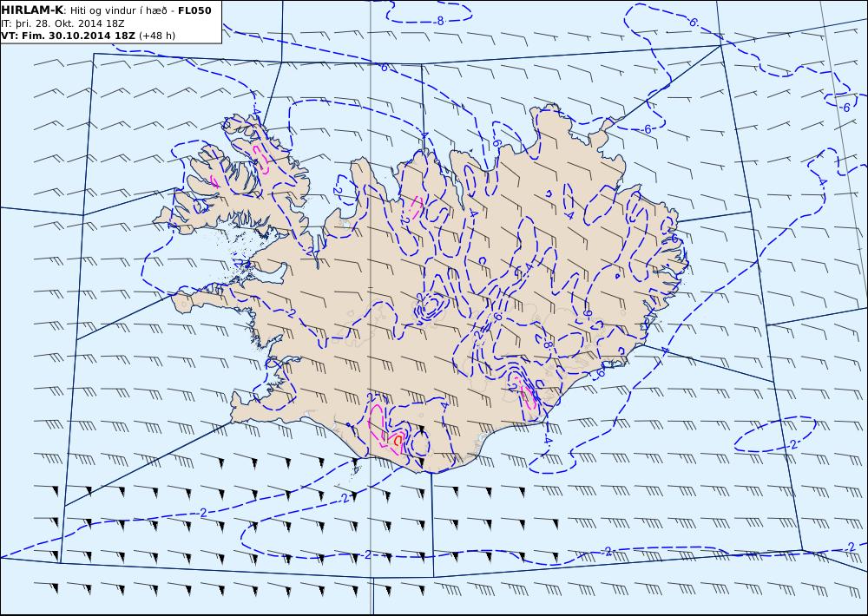This screenshot has height=616, width=868.
Task: Click the title text "HIRLAM-K: Hiti og vindur í hæð - FL050"
Action: click(106, 10)
